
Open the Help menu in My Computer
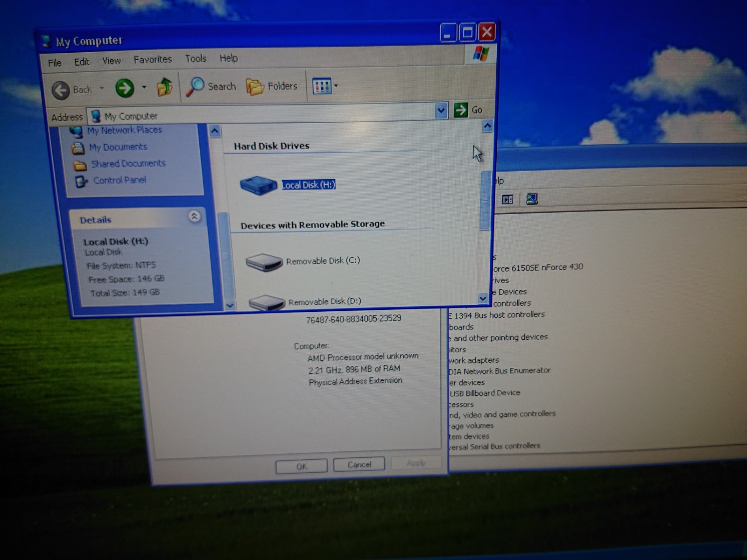229,58
